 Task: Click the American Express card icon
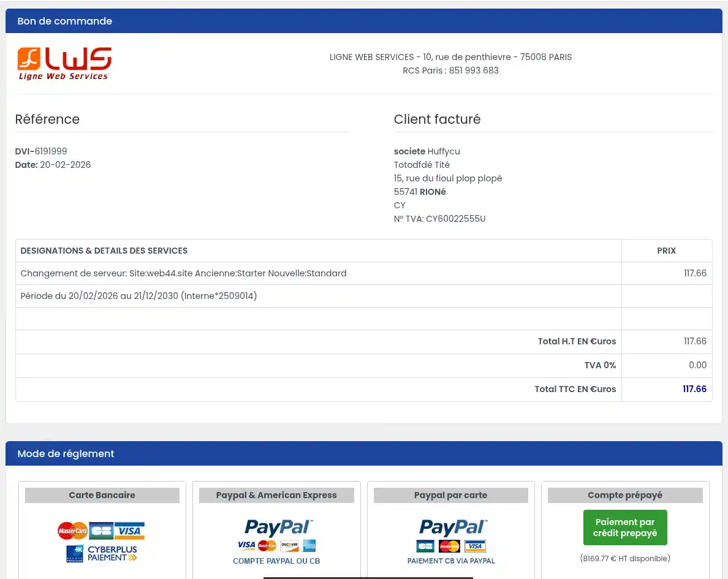[x=308, y=545]
